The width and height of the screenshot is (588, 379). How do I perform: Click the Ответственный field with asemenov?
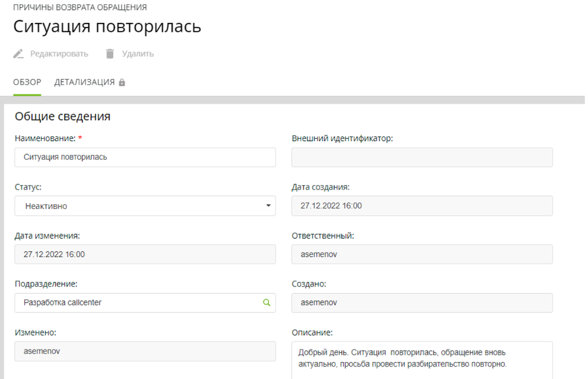pos(422,254)
